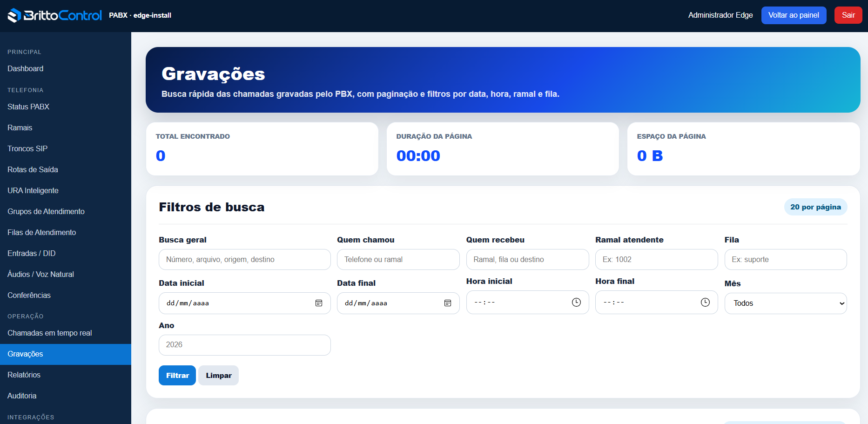
Task: Click Voltar ao painel button
Action: (x=794, y=15)
